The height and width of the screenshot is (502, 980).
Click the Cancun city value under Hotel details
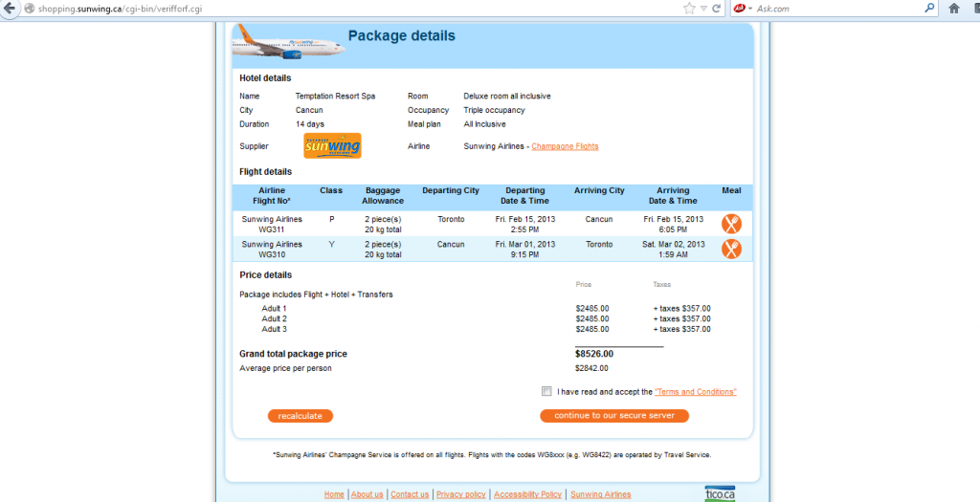(309, 110)
